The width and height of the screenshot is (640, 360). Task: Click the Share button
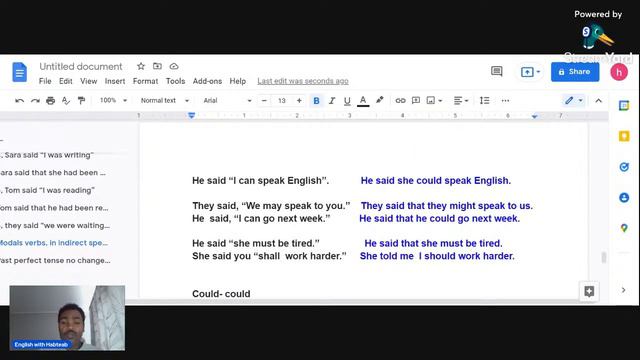(x=575, y=72)
